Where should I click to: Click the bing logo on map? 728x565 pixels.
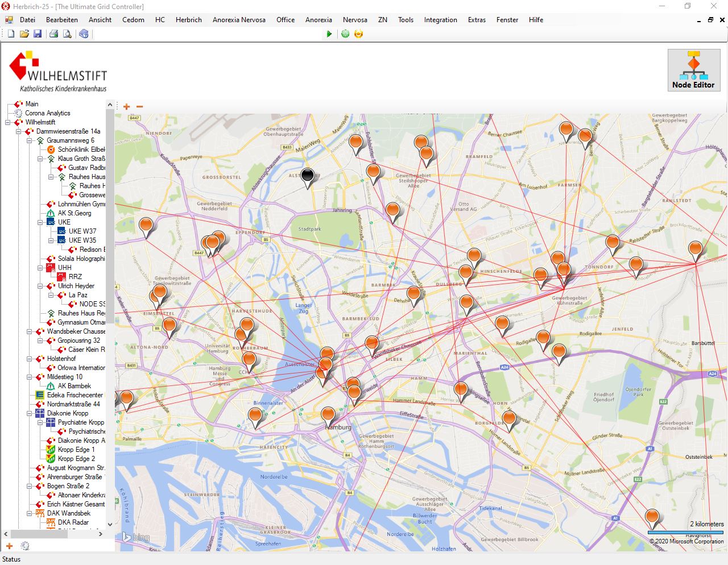pyautogui.click(x=136, y=537)
